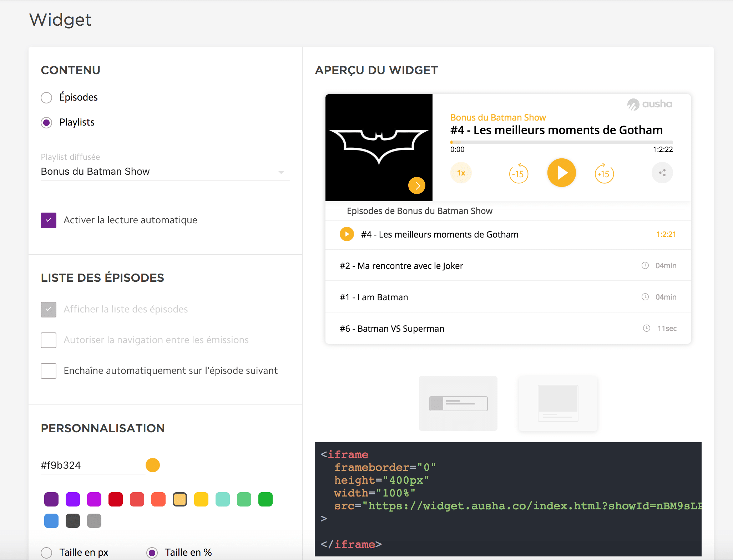Click the Batman cover artwork

[379, 148]
